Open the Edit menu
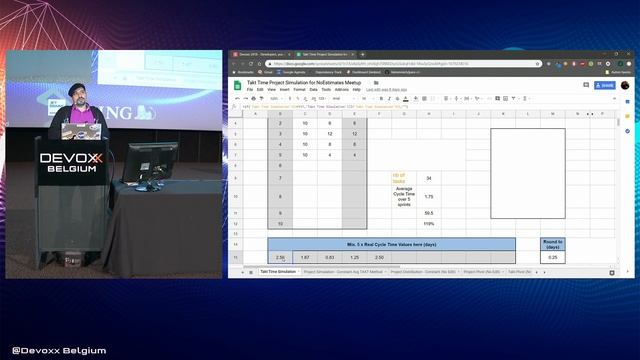Screen dimensions: 640x360 pyautogui.click(x=260, y=89)
